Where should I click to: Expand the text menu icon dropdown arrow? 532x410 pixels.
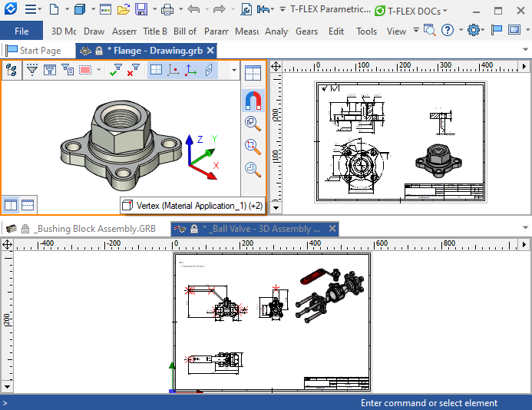40,9
